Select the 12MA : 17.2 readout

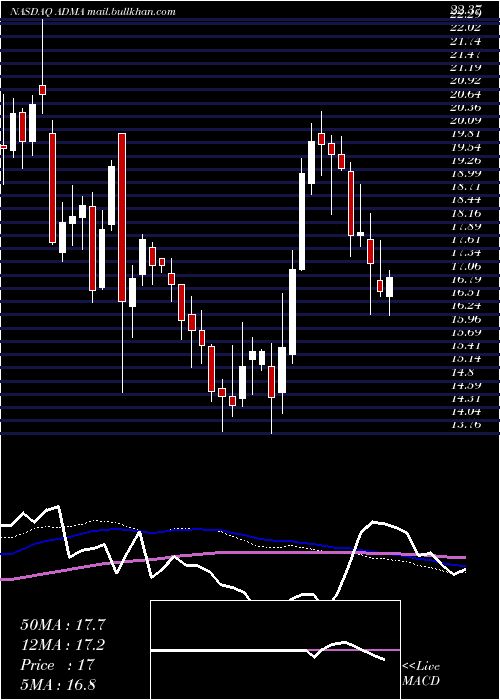pos(63,645)
